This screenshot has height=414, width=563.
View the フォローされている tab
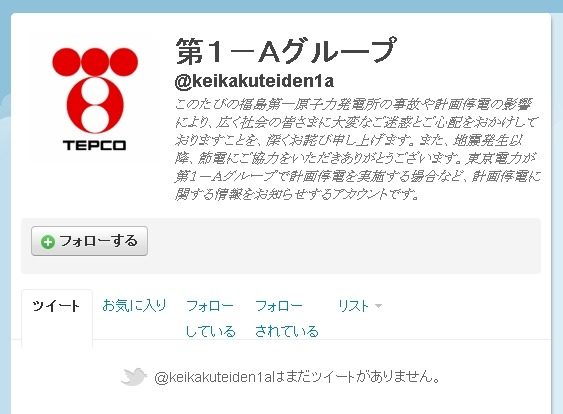[287, 318]
